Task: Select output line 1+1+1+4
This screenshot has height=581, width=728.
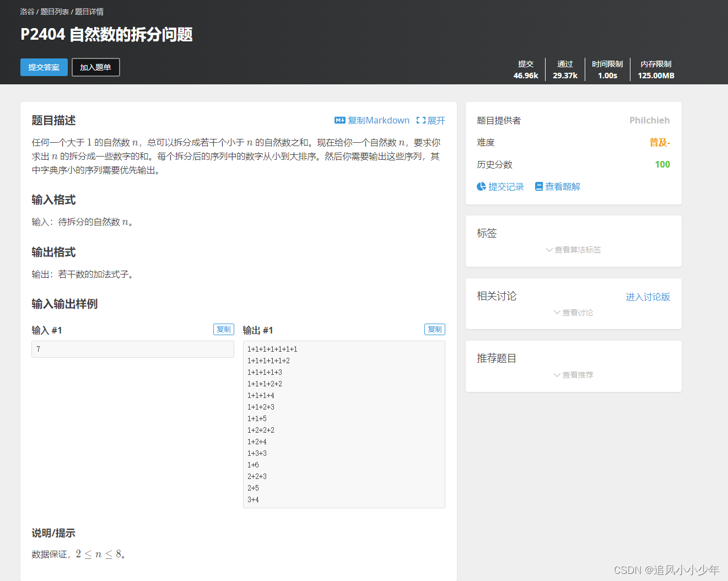Action: click(x=261, y=395)
